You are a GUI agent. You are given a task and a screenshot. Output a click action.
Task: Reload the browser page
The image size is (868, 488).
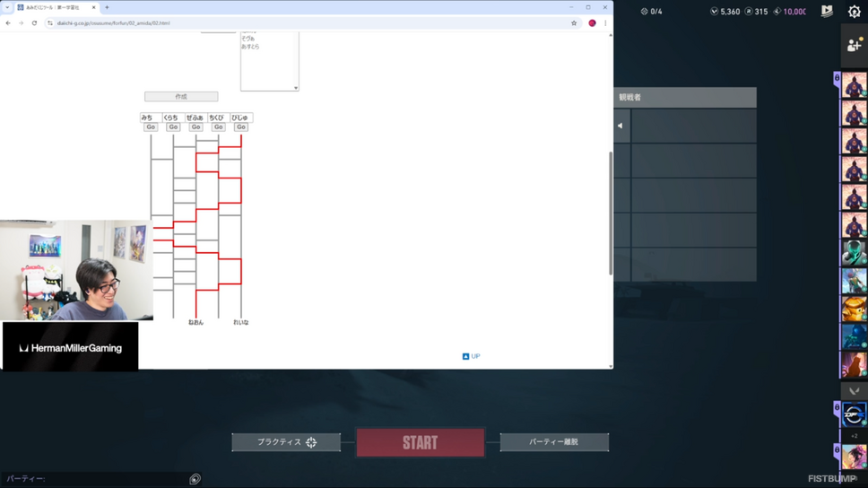[x=34, y=23]
